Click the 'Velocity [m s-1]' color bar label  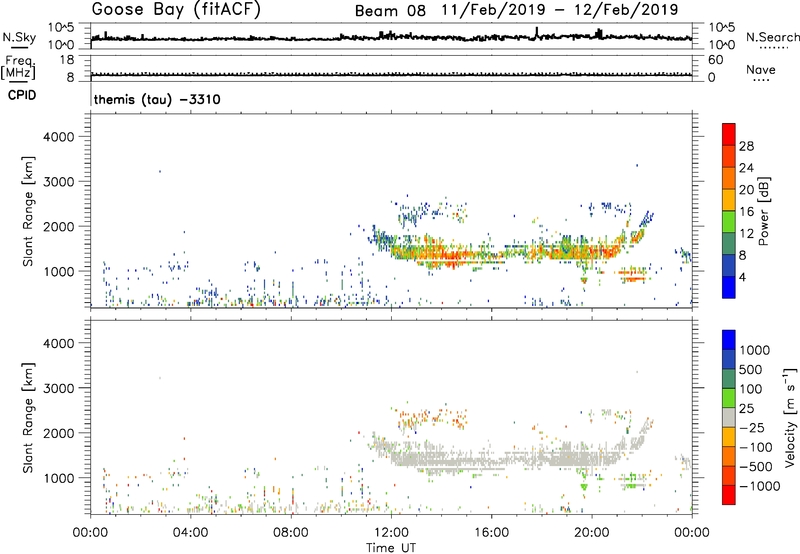tap(790, 417)
